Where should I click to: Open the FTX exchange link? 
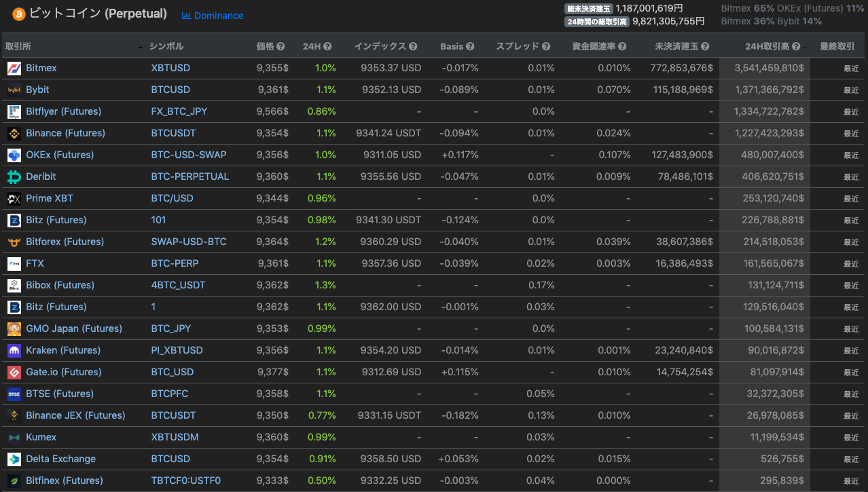point(35,263)
